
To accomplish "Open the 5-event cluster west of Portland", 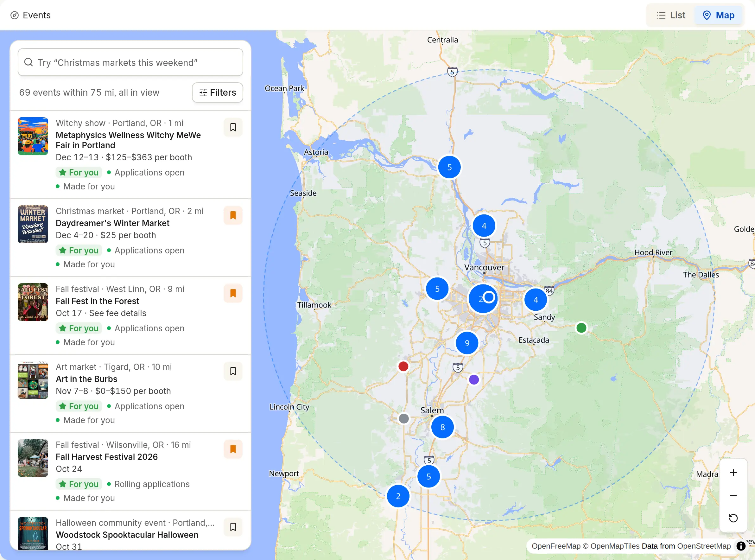I will pyautogui.click(x=437, y=289).
